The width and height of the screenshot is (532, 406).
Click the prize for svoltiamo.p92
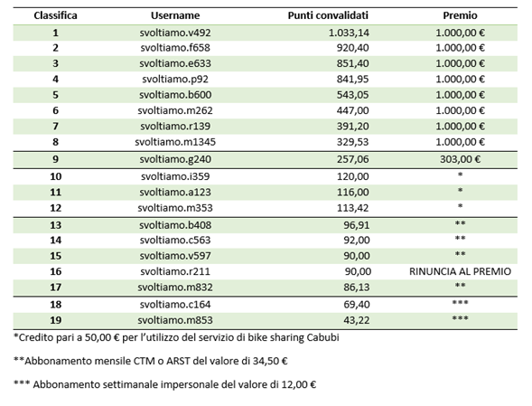tap(460, 80)
